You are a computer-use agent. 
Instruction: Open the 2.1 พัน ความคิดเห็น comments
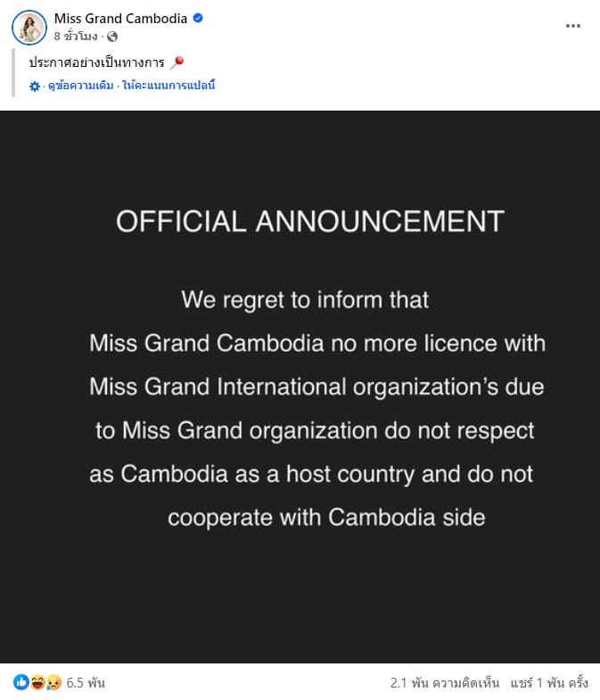pyautogui.click(x=445, y=683)
